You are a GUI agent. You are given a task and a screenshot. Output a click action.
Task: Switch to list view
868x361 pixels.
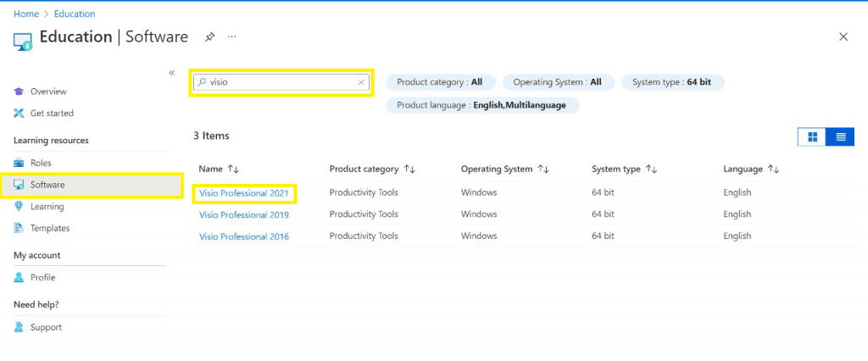pos(841,136)
